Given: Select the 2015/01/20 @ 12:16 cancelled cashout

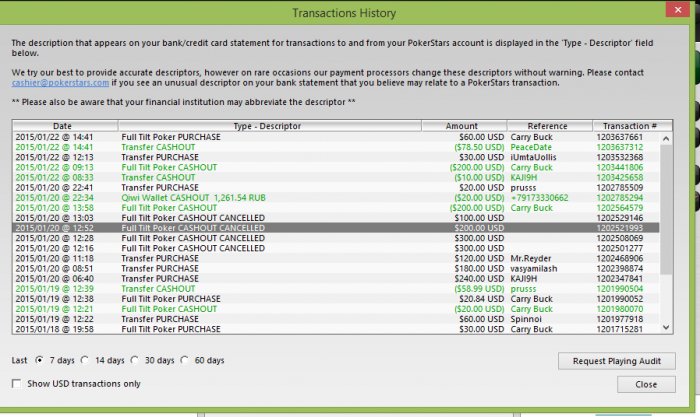Looking at the screenshot, I should point(336,248).
